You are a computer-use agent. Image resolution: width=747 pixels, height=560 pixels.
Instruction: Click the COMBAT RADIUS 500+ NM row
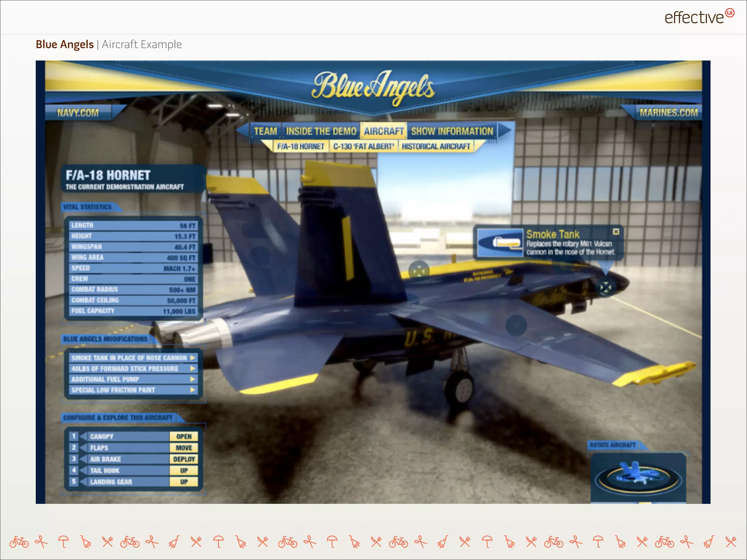tap(133, 289)
